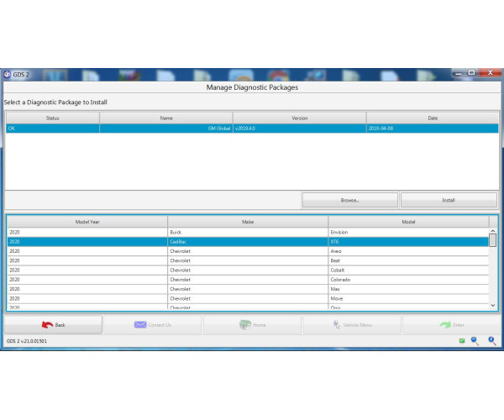Screen dimensions: 504x420
Task: Click the Make column header
Action: point(248,222)
